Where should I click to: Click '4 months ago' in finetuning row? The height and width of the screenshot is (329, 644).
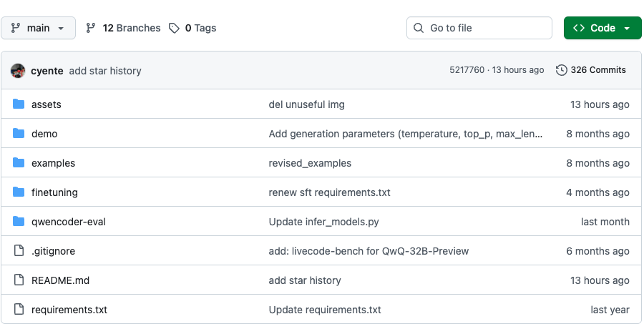pos(598,192)
